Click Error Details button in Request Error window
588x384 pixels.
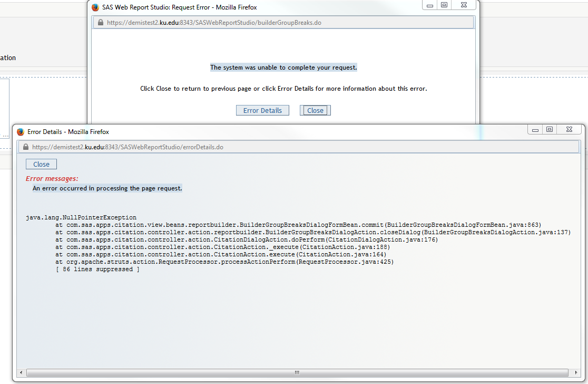click(x=262, y=110)
